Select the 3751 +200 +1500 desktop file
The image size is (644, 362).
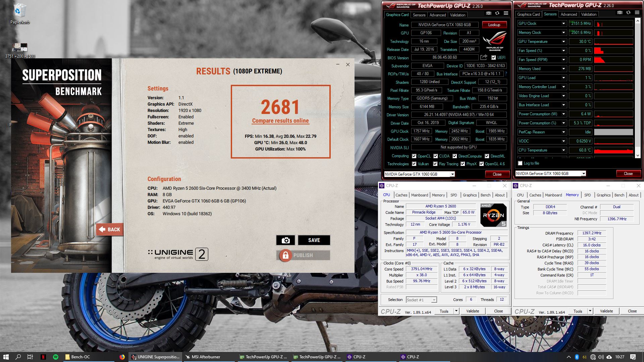[x=20, y=50]
